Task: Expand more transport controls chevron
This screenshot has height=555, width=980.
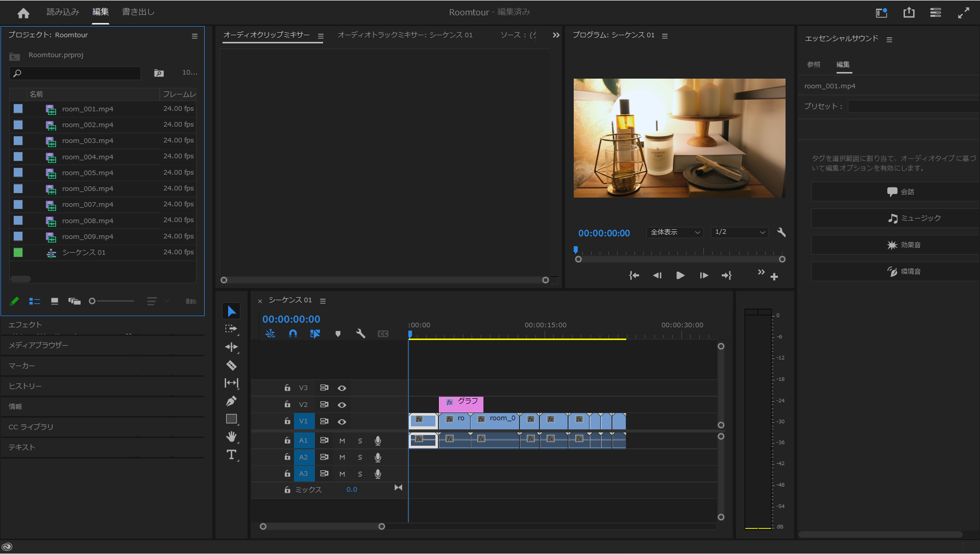Action: pos(761,272)
